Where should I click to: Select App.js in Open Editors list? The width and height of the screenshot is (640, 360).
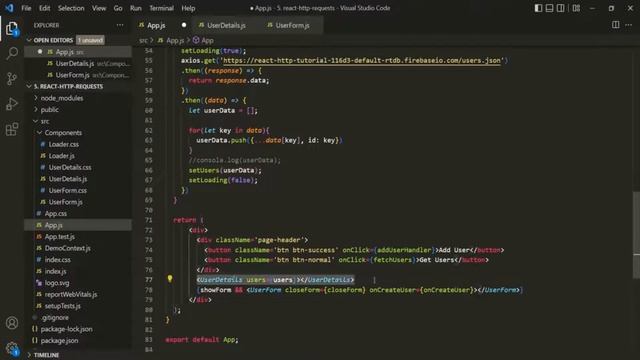point(78,52)
